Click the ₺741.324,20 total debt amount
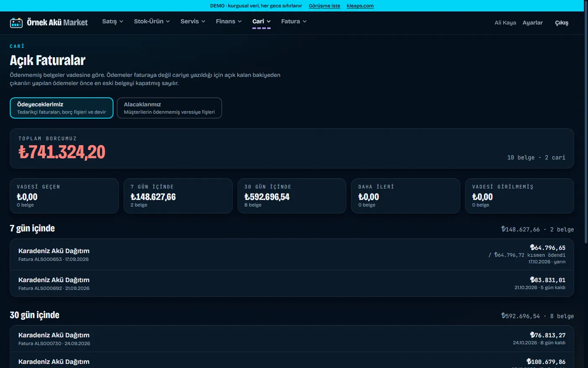The width and height of the screenshot is (588, 368). click(x=62, y=152)
